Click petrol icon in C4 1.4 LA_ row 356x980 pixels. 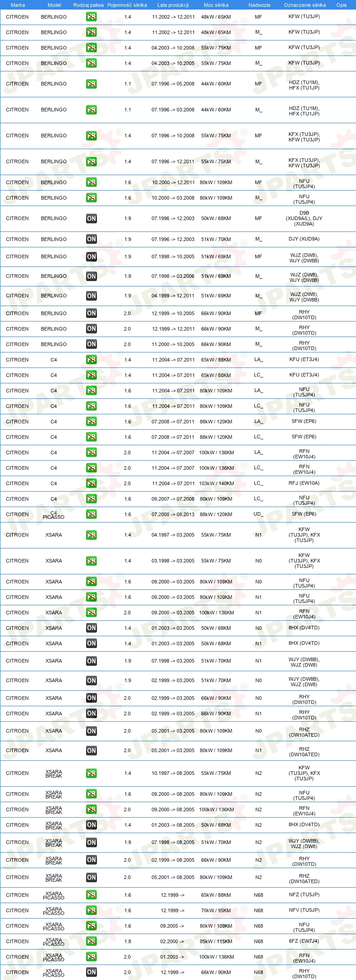point(92,360)
